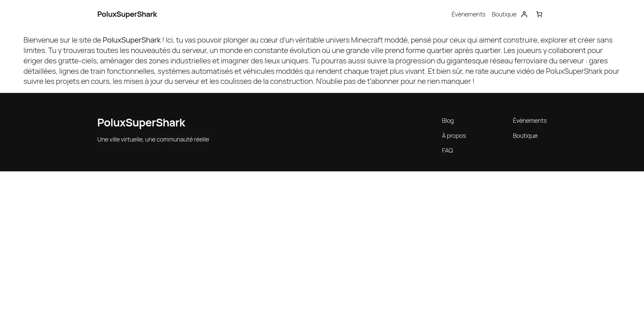This screenshot has width=644, height=333.
Task: Open the user account icon
Action: (524, 14)
